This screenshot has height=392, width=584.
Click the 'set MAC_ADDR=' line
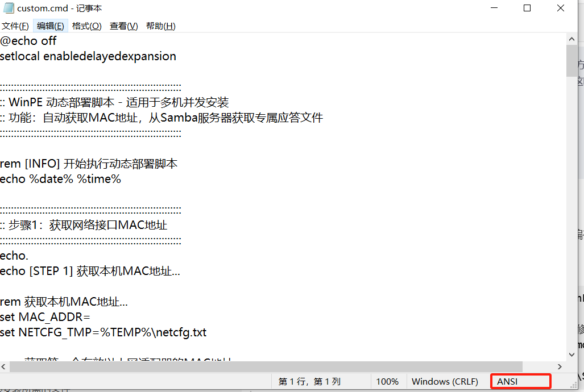point(45,317)
